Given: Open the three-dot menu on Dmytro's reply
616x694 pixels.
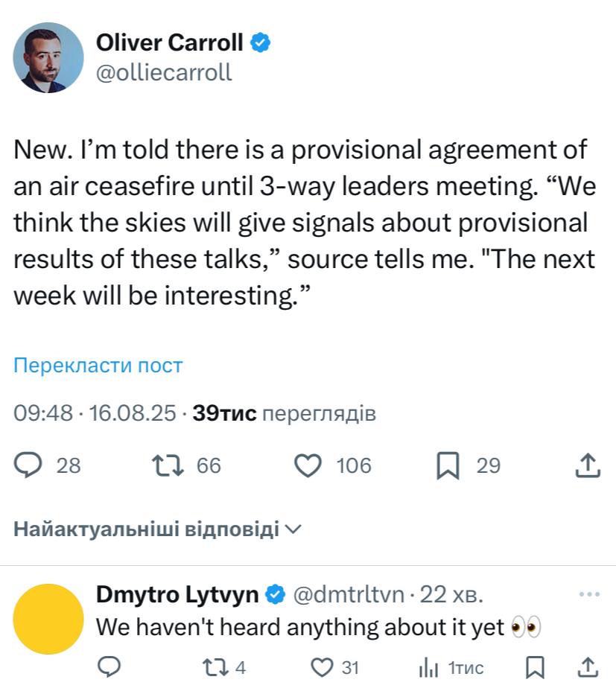Looking at the screenshot, I should 588,594.
